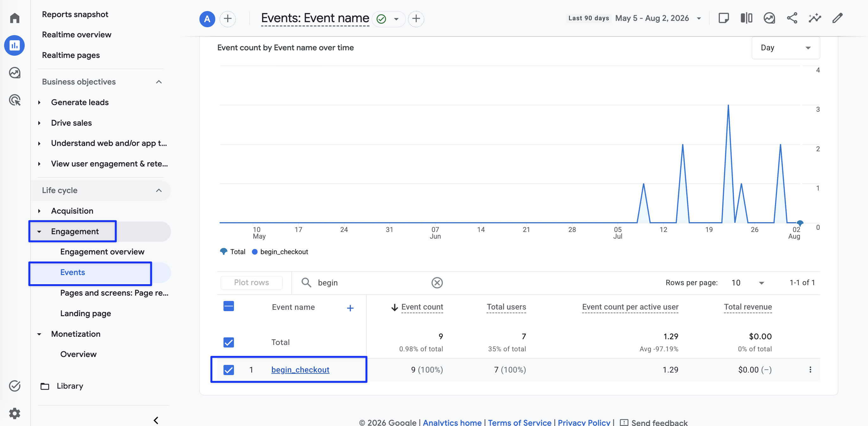Open the Advertising icon in left rail
Image resolution: width=868 pixels, height=426 pixels.
(15, 100)
